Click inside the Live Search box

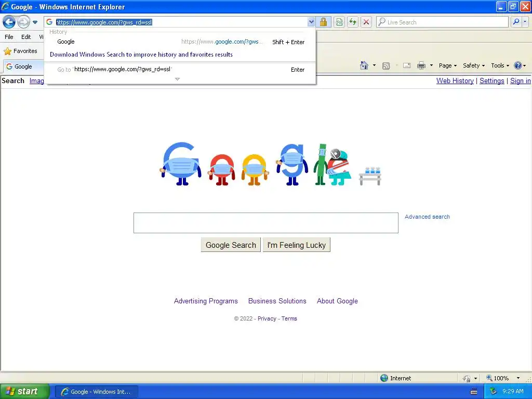[443, 22]
